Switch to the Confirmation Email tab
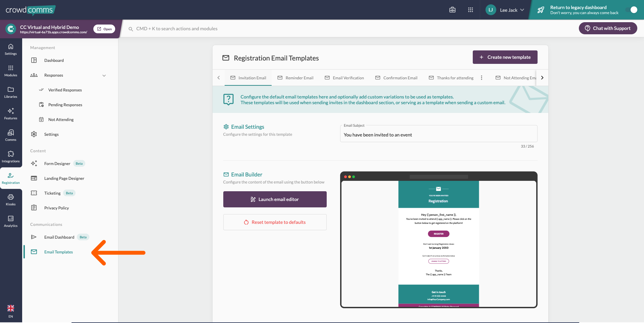The width and height of the screenshot is (644, 323). (x=396, y=78)
